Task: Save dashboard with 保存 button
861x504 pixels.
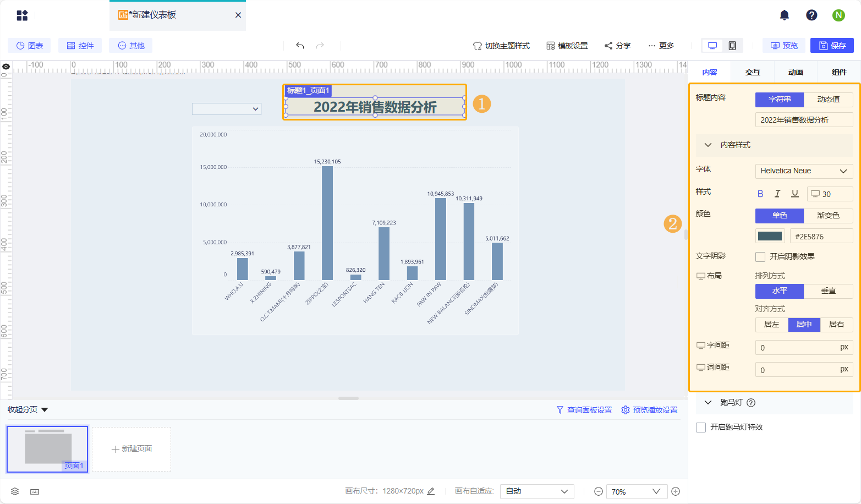Action: (832, 46)
